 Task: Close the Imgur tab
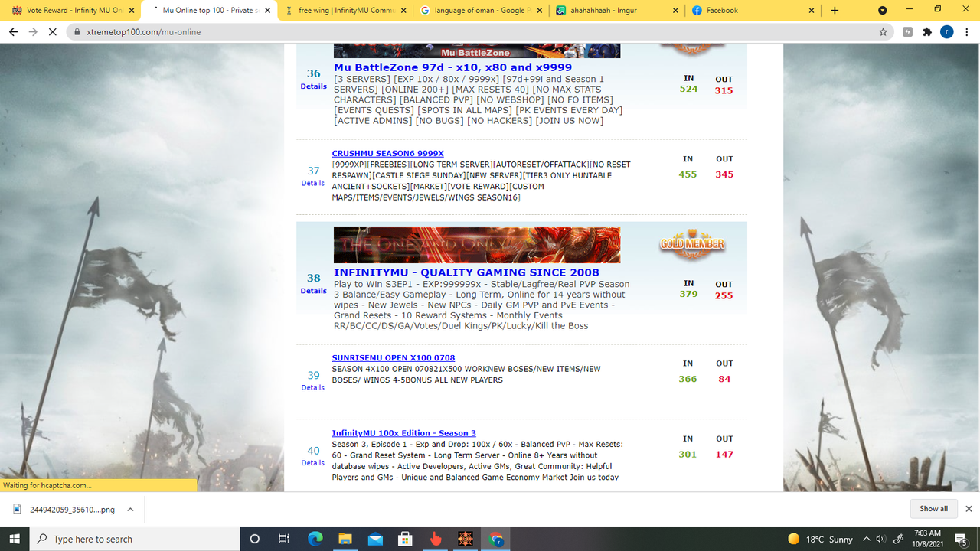[675, 11]
